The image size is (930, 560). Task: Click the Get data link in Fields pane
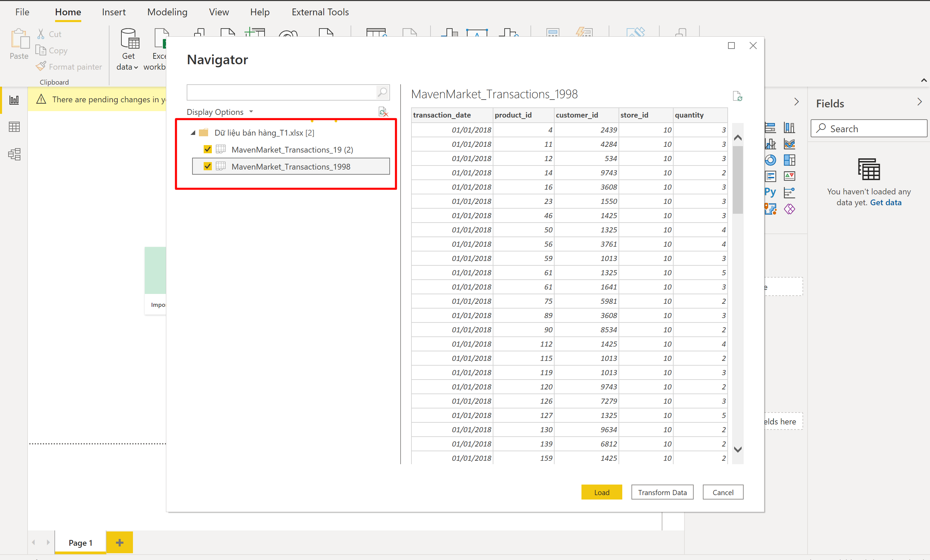pyautogui.click(x=885, y=203)
